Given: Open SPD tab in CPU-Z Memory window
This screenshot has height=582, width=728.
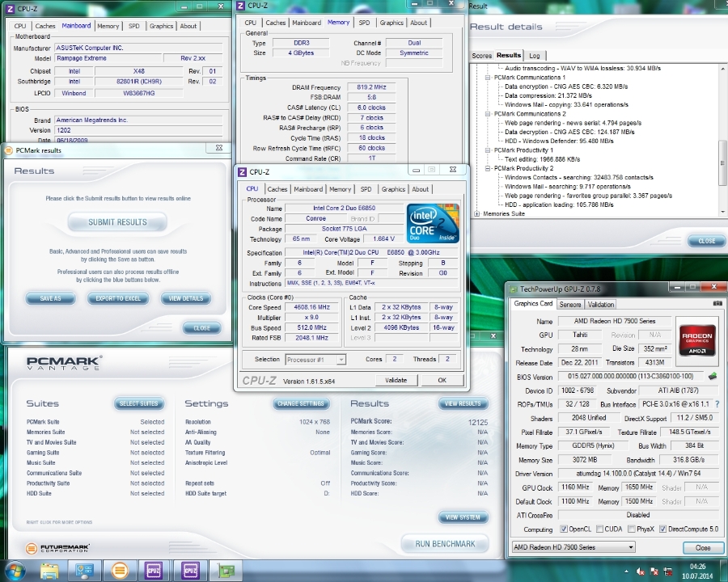Looking at the screenshot, I should (x=365, y=23).
